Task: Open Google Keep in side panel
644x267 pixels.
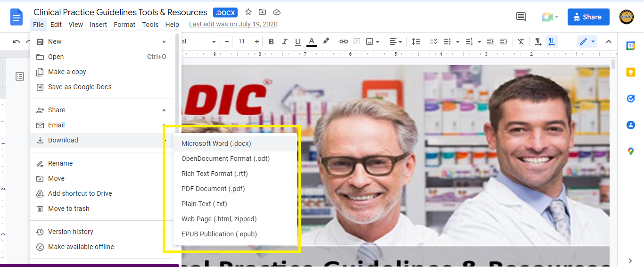Action: coord(630,72)
